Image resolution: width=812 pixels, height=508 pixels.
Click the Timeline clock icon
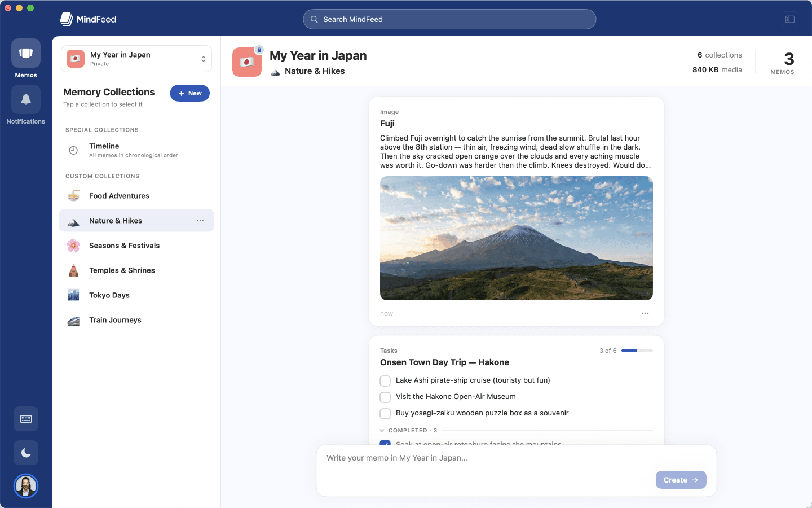pyautogui.click(x=73, y=150)
